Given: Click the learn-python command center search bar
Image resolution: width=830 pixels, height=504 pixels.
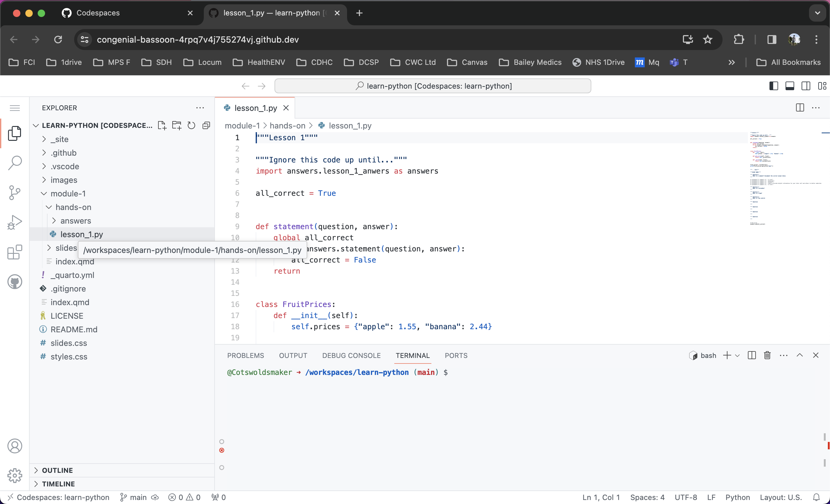Looking at the screenshot, I should [433, 86].
